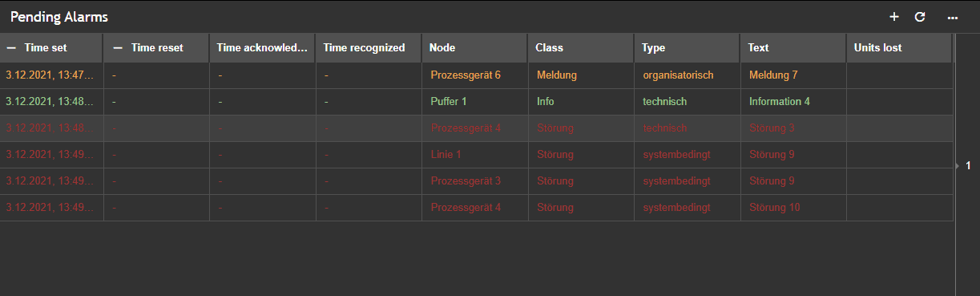This screenshot has width=980, height=296.
Task: Select the Meldung 7 alarm row
Action: pos(476,75)
